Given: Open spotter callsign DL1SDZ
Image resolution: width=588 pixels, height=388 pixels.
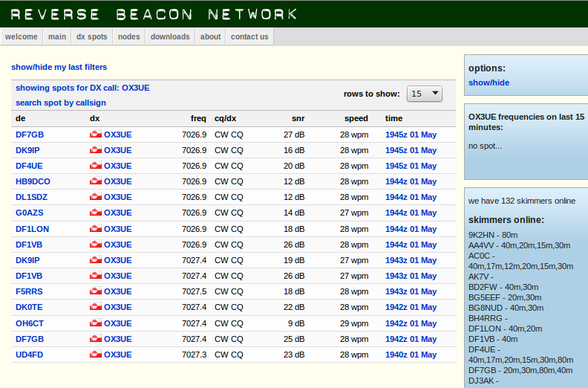Looking at the screenshot, I should (31, 197).
